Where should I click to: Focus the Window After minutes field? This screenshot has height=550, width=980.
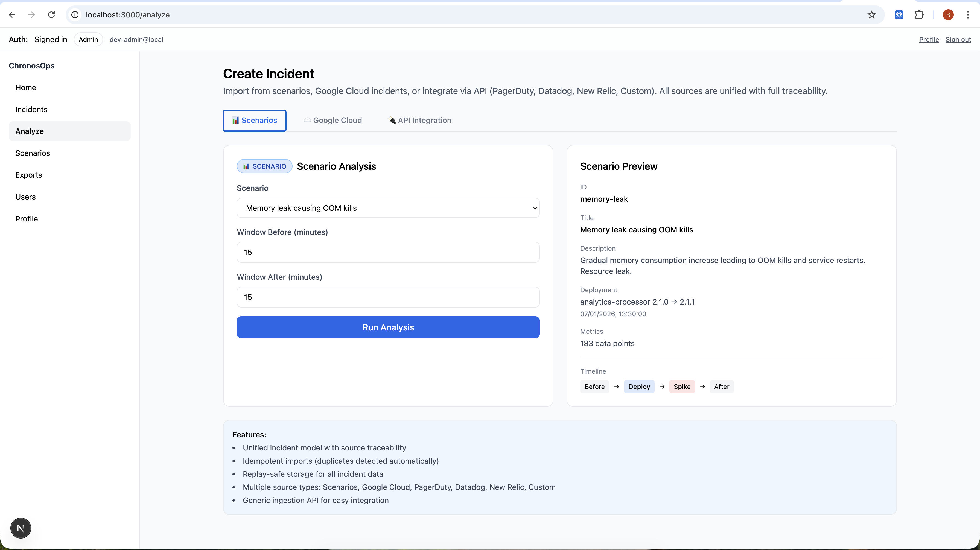coord(388,297)
